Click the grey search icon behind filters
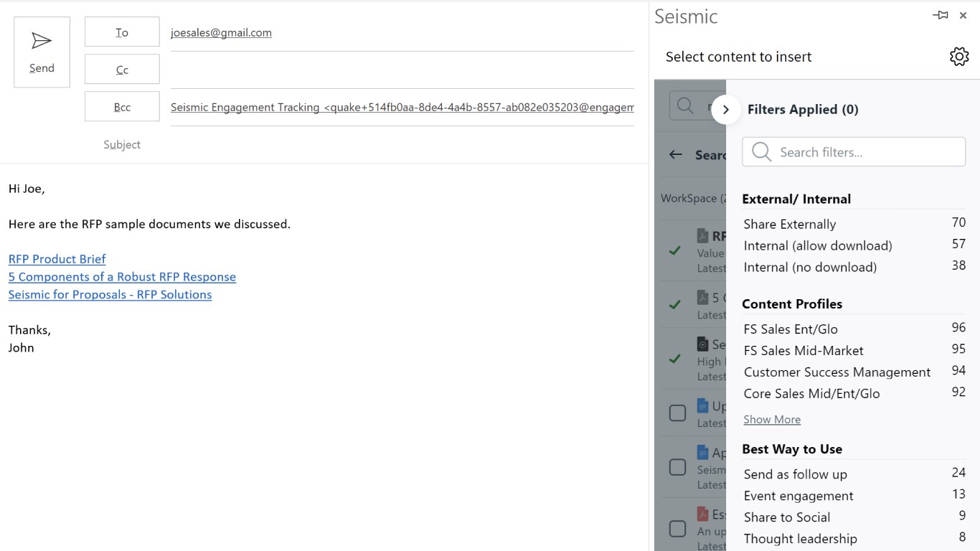The height and width of the screenshot is (551, 980). coord(685,106)
